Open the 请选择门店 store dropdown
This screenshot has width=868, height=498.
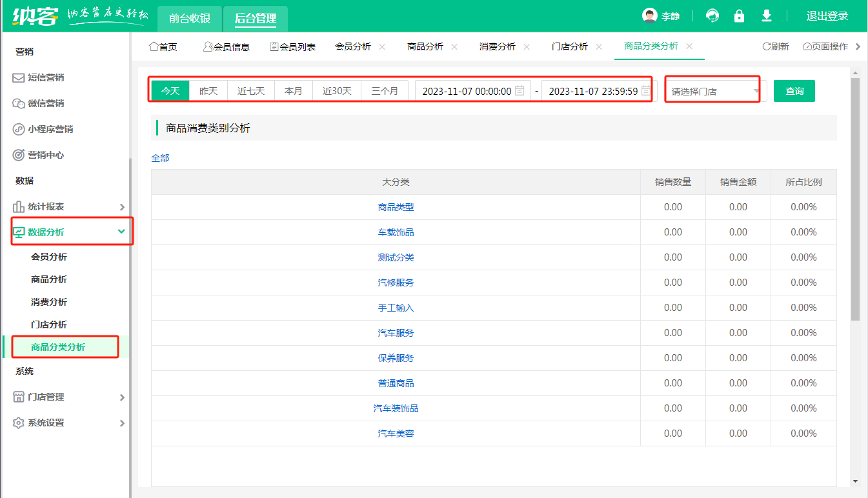715,92
